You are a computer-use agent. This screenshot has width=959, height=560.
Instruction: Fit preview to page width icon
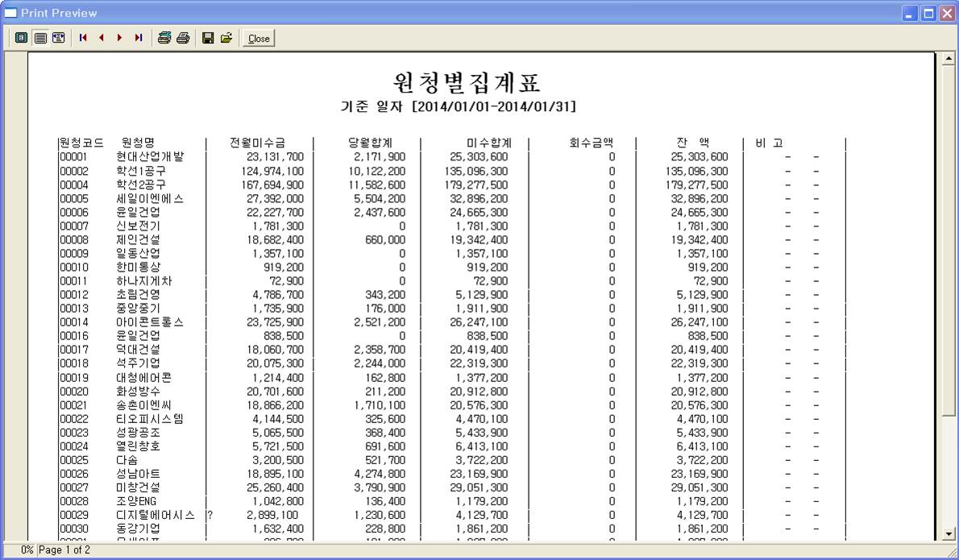point(59,38)
